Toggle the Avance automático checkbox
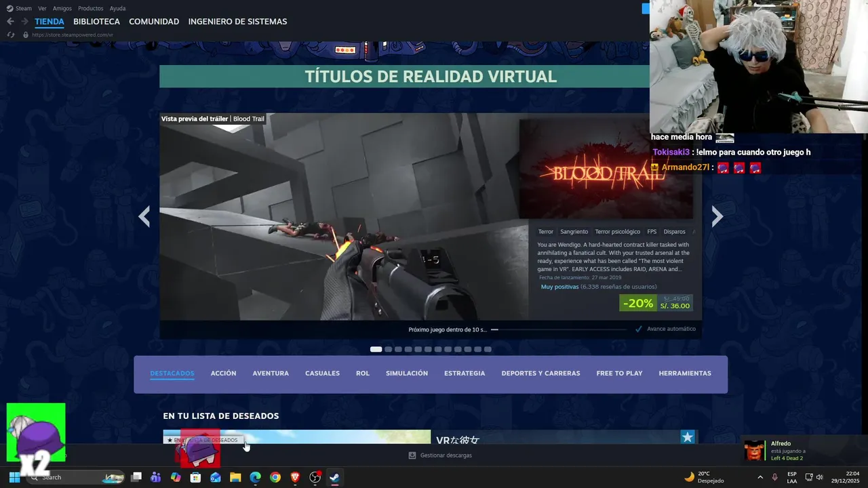Viewport: 868px width, 488px height. [639, 329]
